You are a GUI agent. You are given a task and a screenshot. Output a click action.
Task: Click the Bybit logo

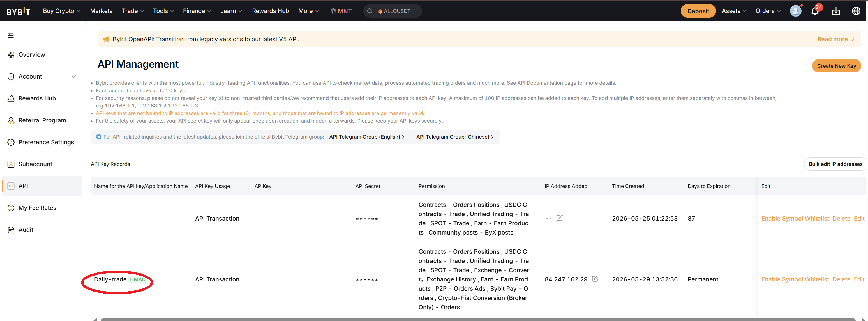18,11
